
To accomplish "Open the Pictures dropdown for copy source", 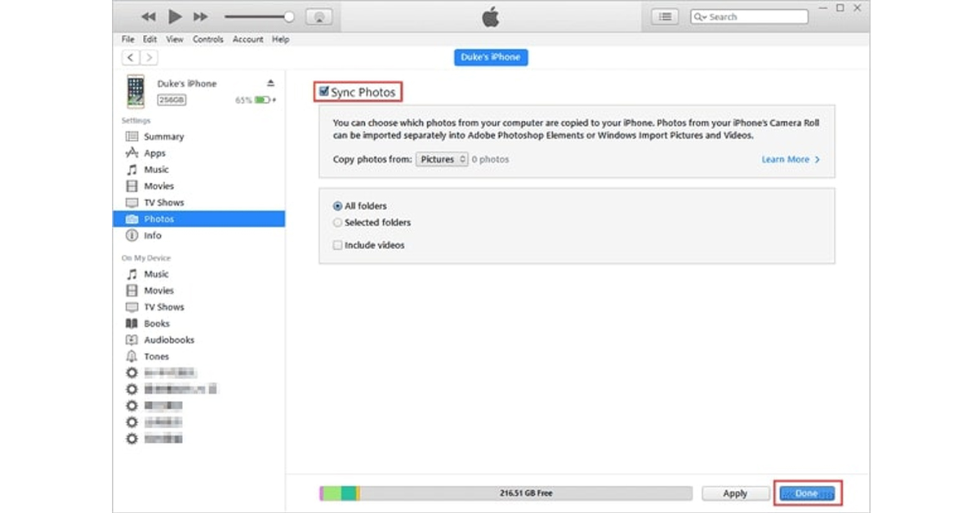I will 442,159.
